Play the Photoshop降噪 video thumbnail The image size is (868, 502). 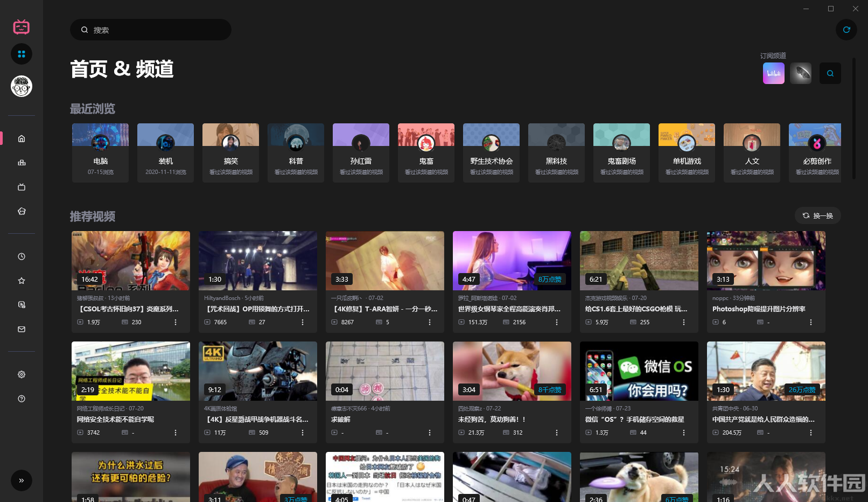point(766,261)
